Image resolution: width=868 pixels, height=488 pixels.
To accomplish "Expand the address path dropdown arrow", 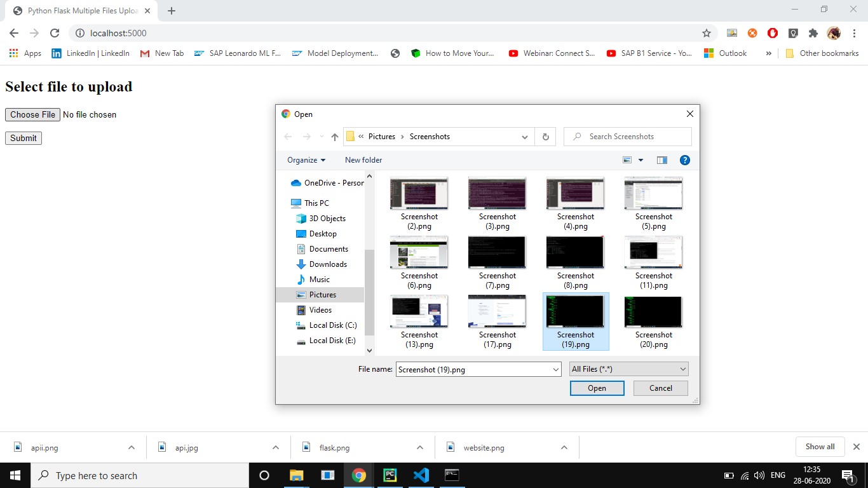I will [x=525, y=137].
